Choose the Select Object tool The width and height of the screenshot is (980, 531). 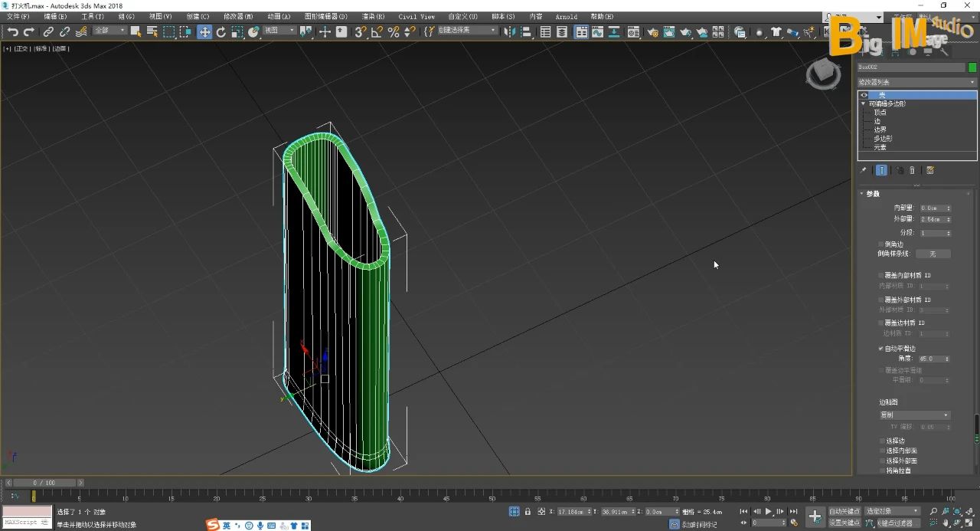tap(136, 31)
